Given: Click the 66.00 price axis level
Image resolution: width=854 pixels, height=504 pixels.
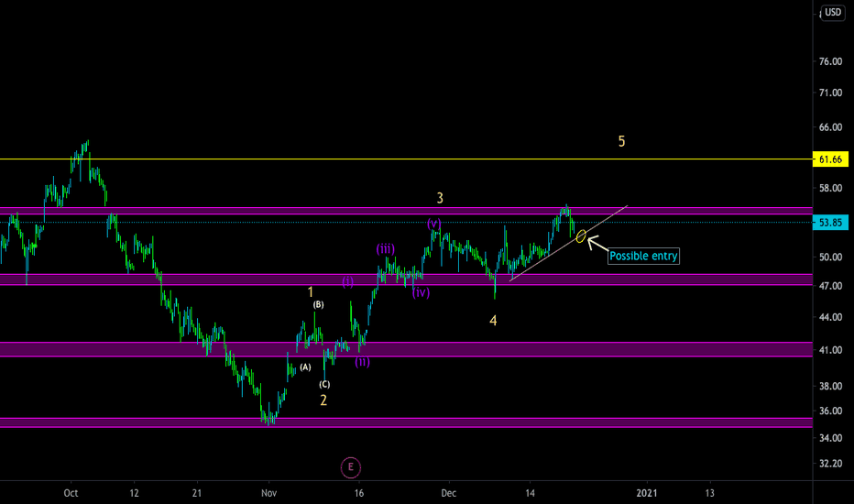Looking at the screenshot, I should click(830, 127).
